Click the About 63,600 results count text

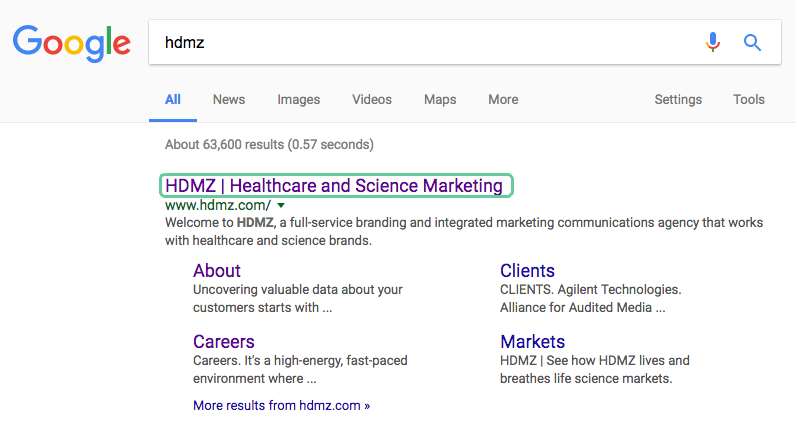tap(269, 144)
